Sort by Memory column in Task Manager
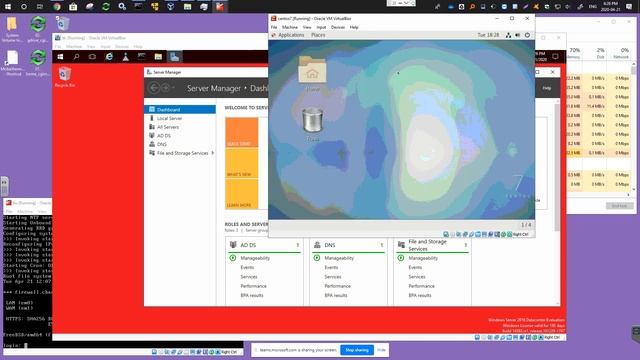640x360 pixels. pos(574,53)
